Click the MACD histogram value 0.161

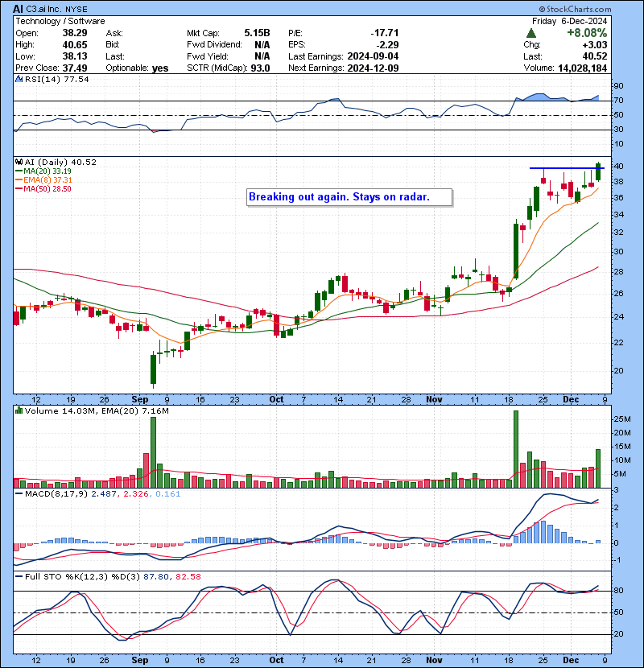(x=168, y=494)
